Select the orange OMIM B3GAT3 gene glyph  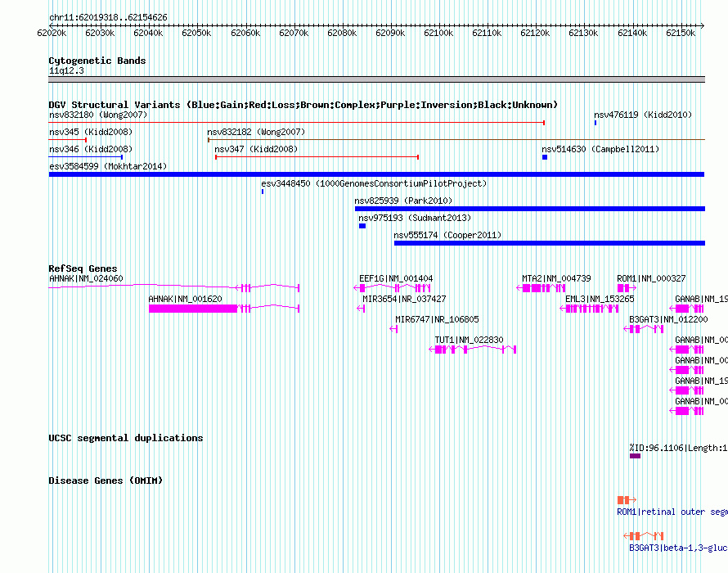click(x=644, y=536)
